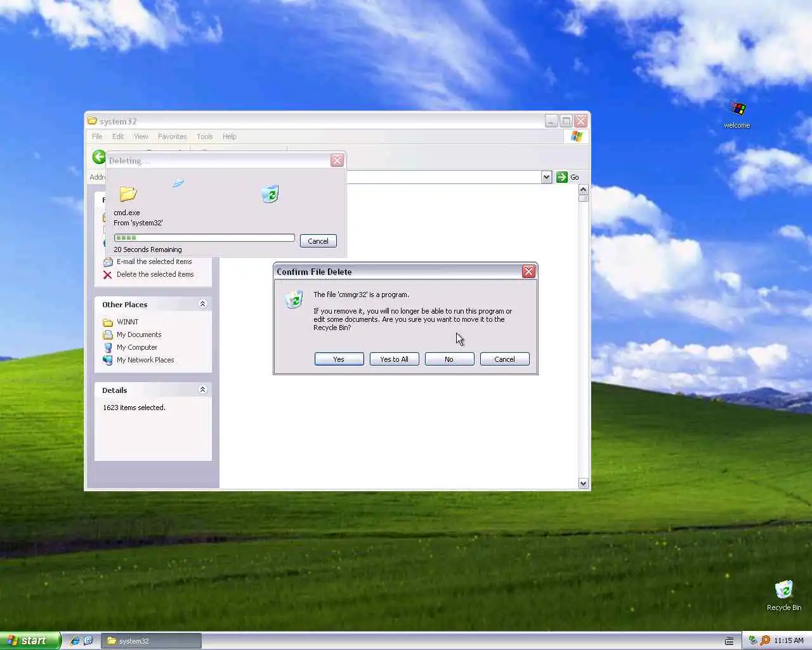Close the Deleting progress window
Screen dimensions: 812x650
point(337,161)
